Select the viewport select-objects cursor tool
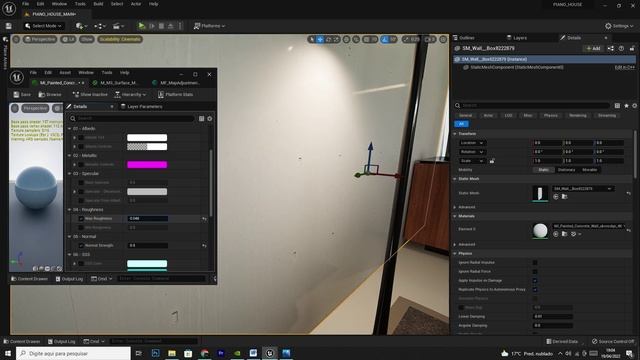Viewport: 640px width, 360px height. pyautogui.click(x=312, y=39)
